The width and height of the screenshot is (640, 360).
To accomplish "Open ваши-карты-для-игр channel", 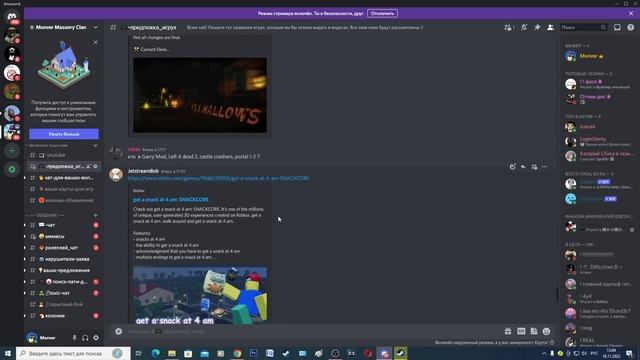I will [x=64, y=189].
